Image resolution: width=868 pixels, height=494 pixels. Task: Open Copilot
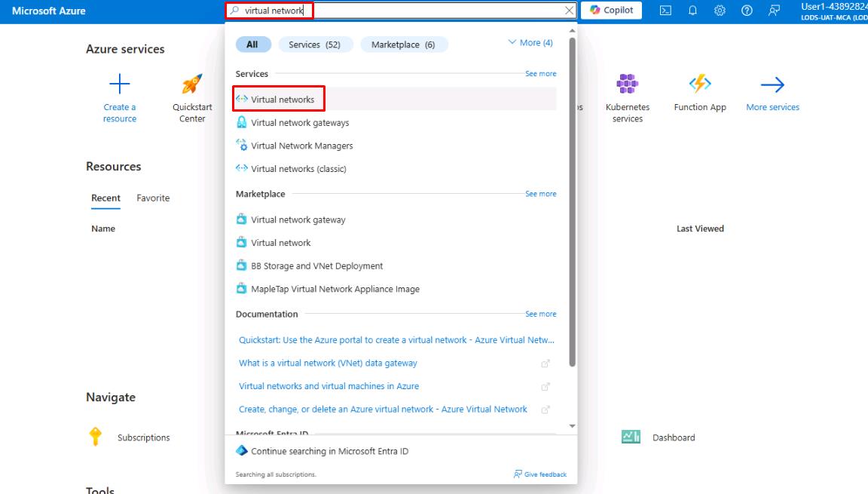612,11
